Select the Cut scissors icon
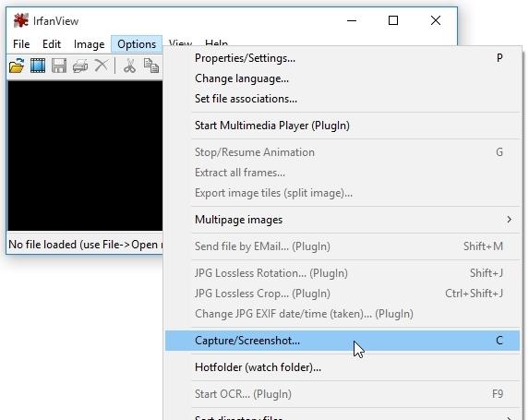The height and width of the screenshot is (420, 529). click(x=129, y=66)
